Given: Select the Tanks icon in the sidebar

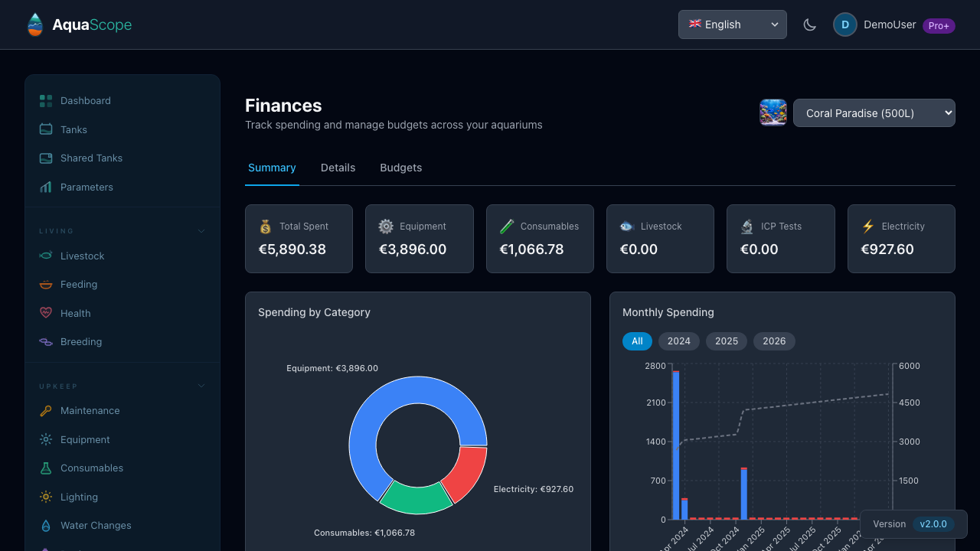Looking at the screenshot, I should [45, 129].
